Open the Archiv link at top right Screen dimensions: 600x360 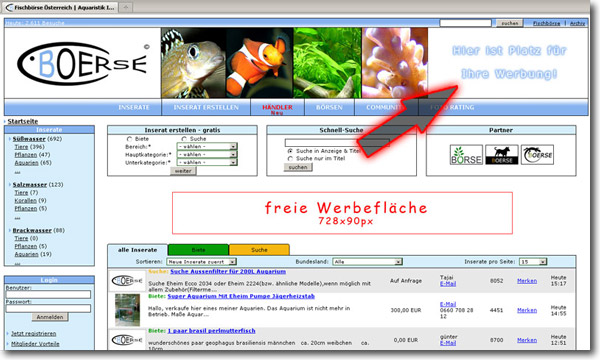(x=577, y=23)
